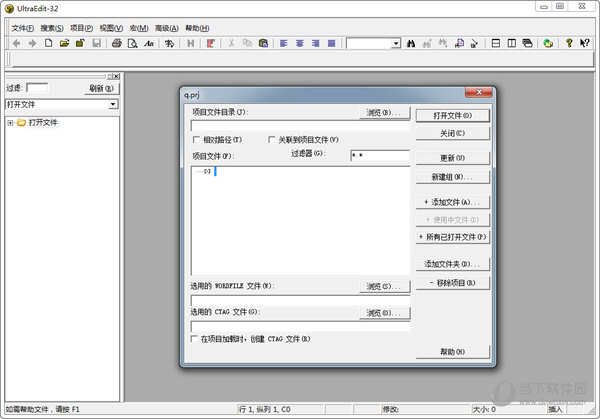Click the Cut scissors icon

click(x=231, y=43)
